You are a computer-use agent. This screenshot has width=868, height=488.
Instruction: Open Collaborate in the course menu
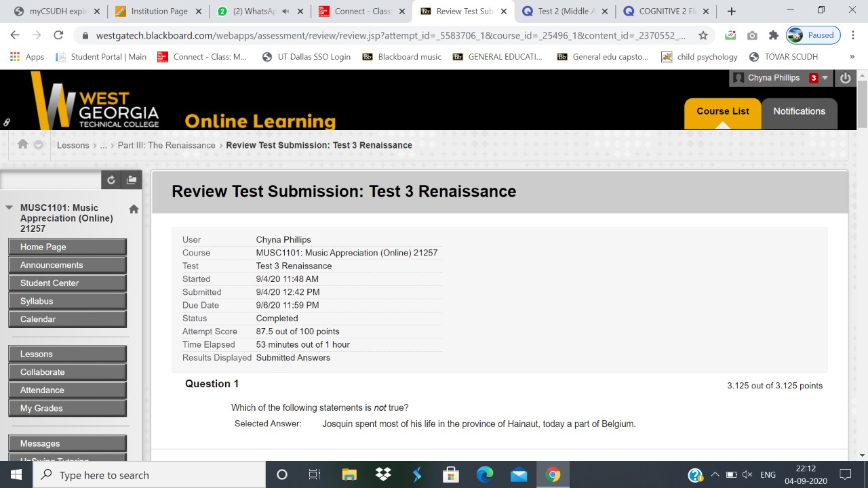68,372
